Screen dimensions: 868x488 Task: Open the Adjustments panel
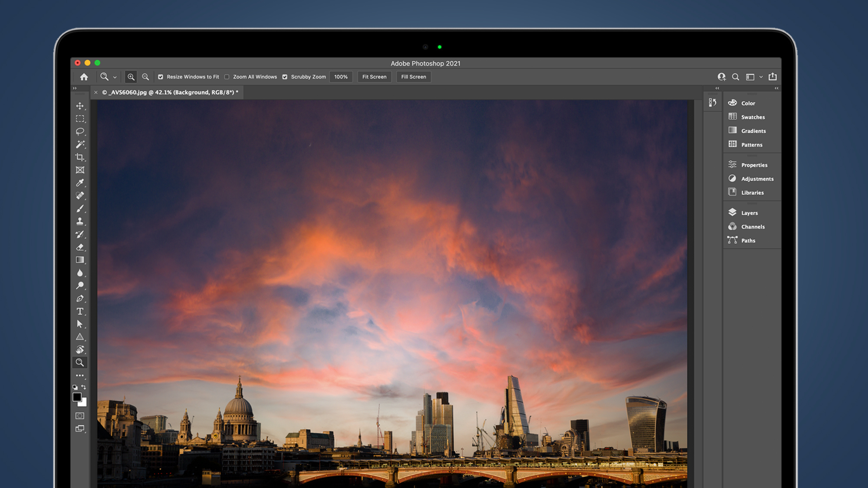coord(752,179)
